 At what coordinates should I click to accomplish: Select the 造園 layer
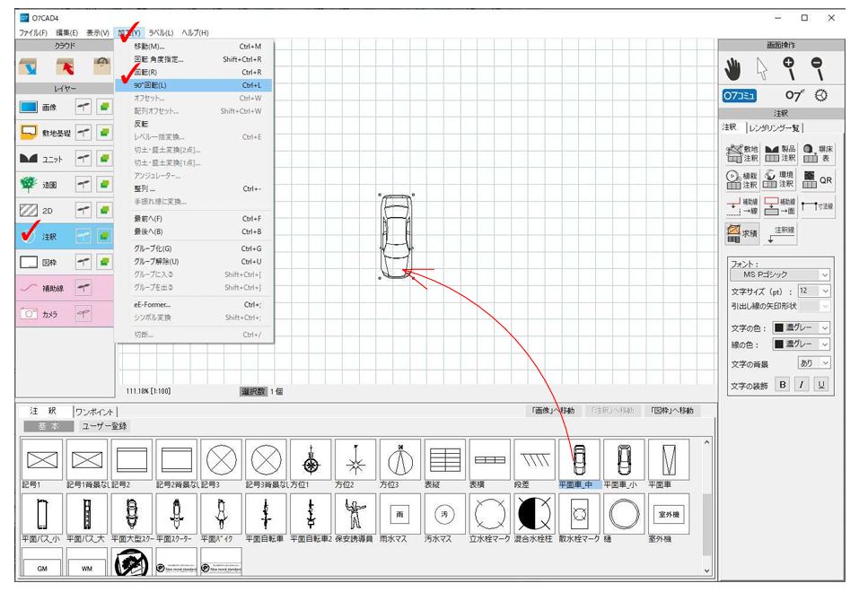[44, 184]
